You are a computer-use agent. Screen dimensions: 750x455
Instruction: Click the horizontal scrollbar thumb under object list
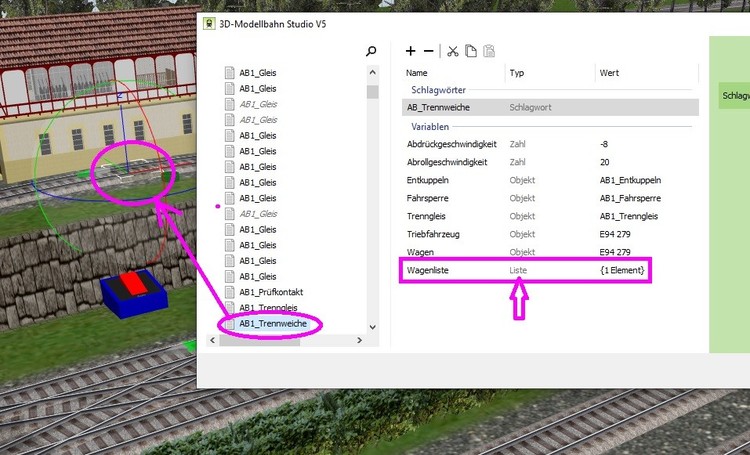point(259,341)
